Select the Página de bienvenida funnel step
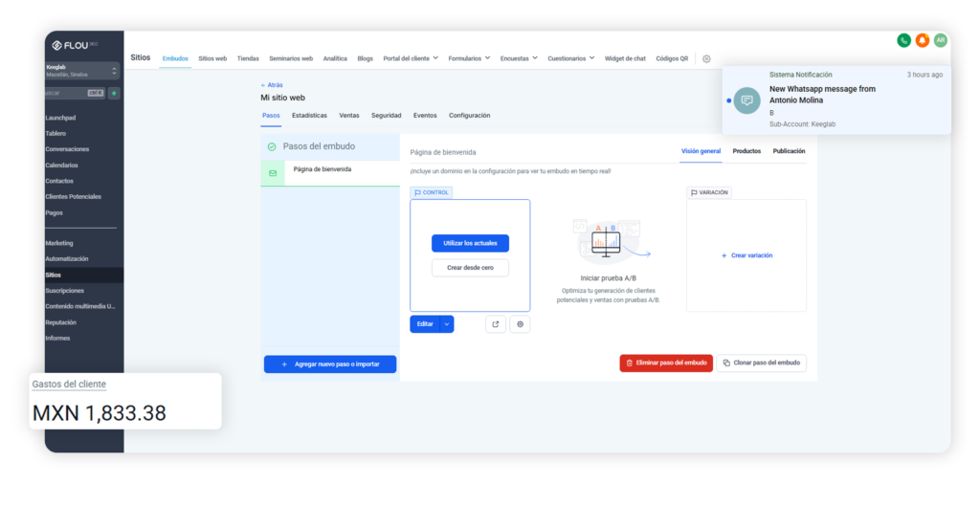Image resolution: width=980 pixels, height=507 pixels. pos(322,169)
